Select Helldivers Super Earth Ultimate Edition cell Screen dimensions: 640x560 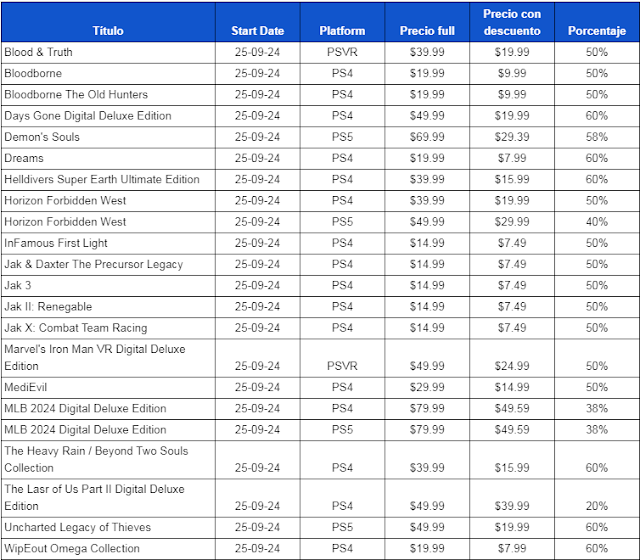click(x=108, y=180)
